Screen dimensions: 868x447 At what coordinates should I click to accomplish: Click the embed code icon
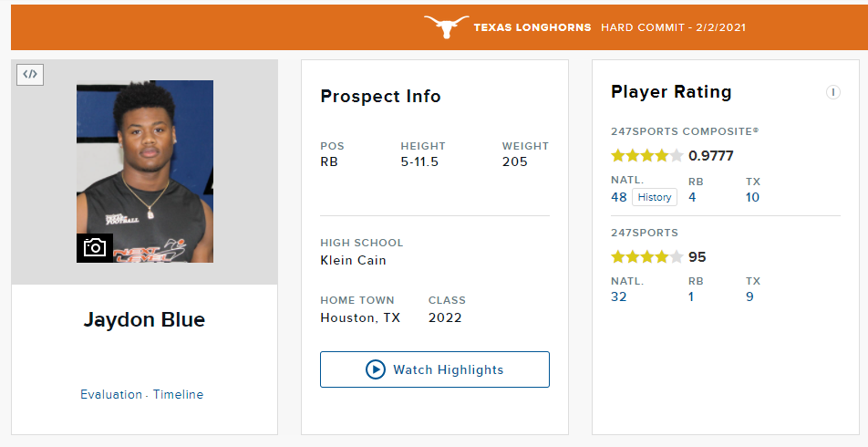pos(30,75)
